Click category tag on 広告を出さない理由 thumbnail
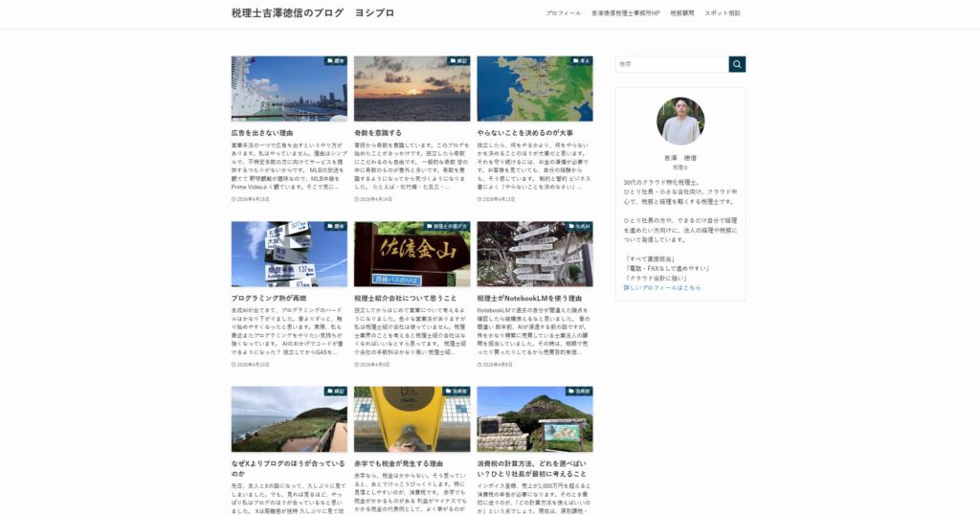This screenshot has height=515, width=980. point(336,60)
